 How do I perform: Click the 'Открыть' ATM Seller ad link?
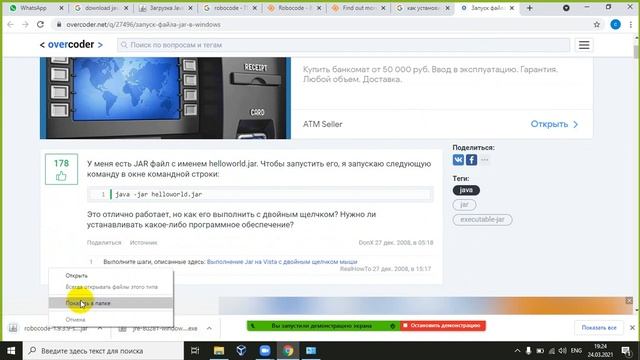point(554,124)
